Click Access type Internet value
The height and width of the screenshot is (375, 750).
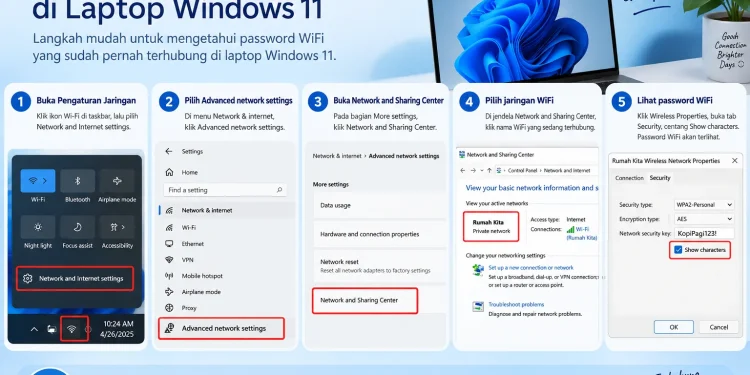pyautogui.click(x=576, y=220)
